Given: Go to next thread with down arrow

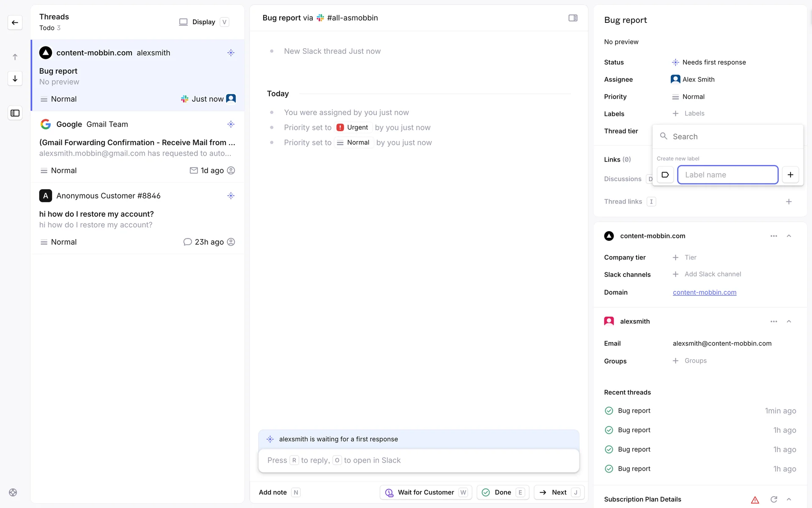Looking at the screenshot, I should [15, 79].
